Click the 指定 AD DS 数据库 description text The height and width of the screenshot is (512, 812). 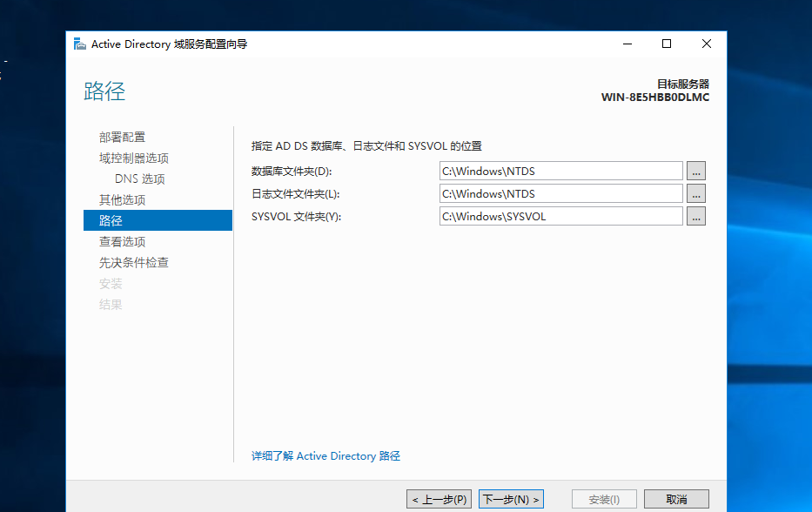[x=366, y=146]
